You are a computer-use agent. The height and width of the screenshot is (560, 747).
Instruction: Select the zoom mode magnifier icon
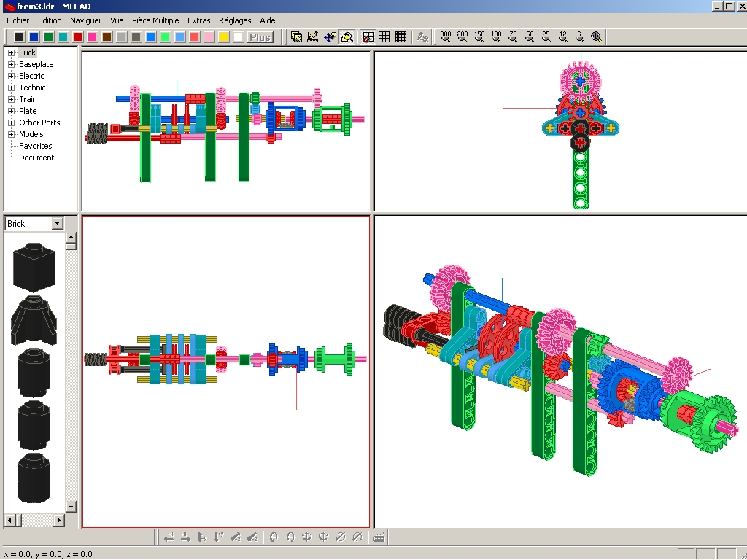(347, 36)
